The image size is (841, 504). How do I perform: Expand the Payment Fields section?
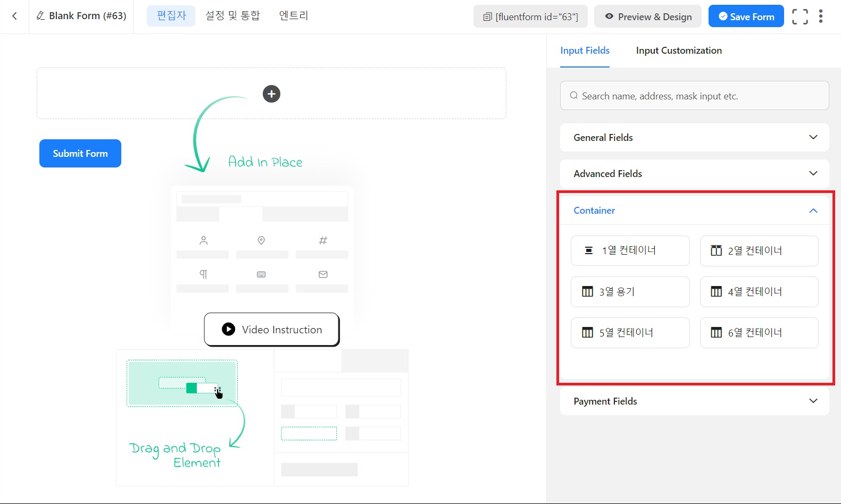pyautogui.click(x=694, y=401)
